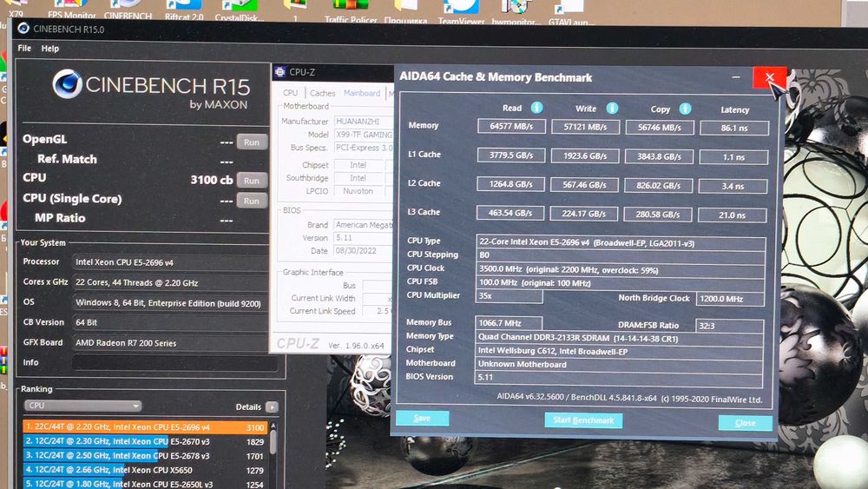The image size is (868, 489).
Task: Open the Traffic Policer desktop shortcut
Action: point(351,11)
